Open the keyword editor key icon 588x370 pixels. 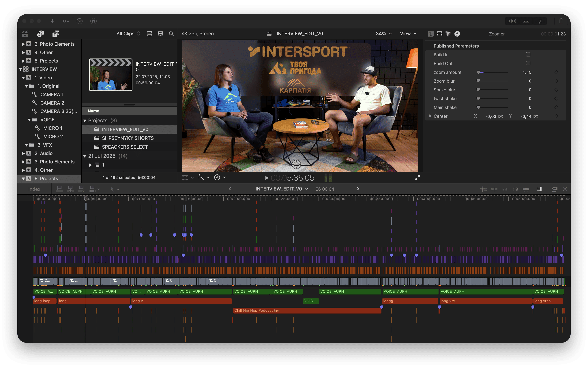click(66, 21)
